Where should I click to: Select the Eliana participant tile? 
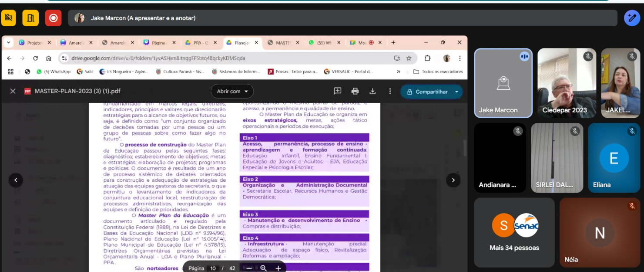(614, 158)
